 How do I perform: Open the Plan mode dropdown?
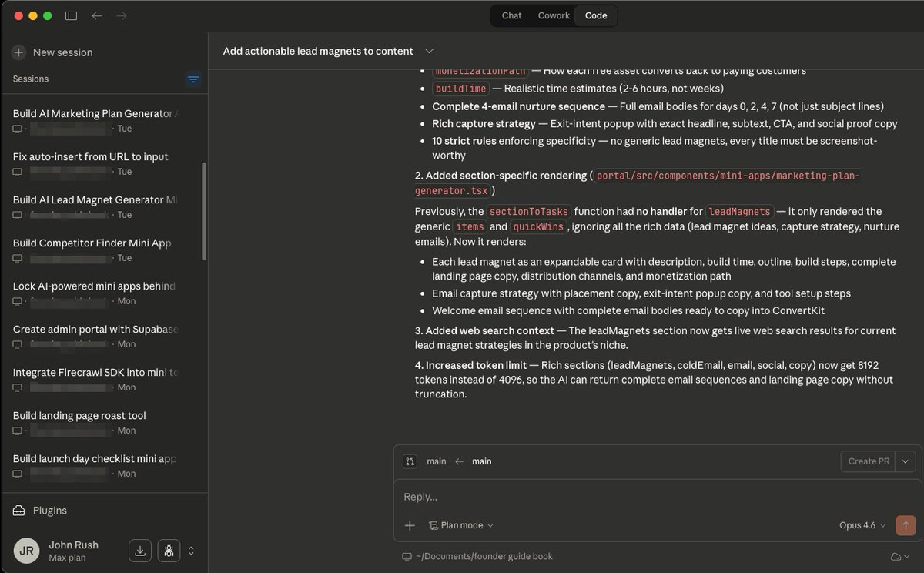[x=460, y=525]
